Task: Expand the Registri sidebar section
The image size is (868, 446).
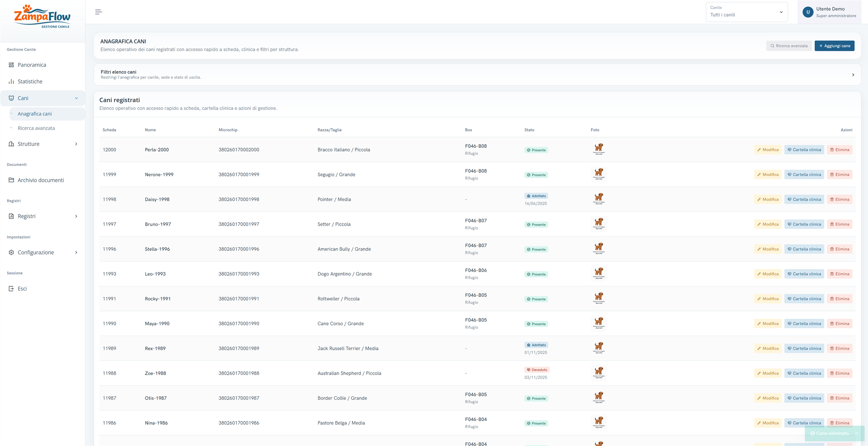Action: click(x=42, y=216)
